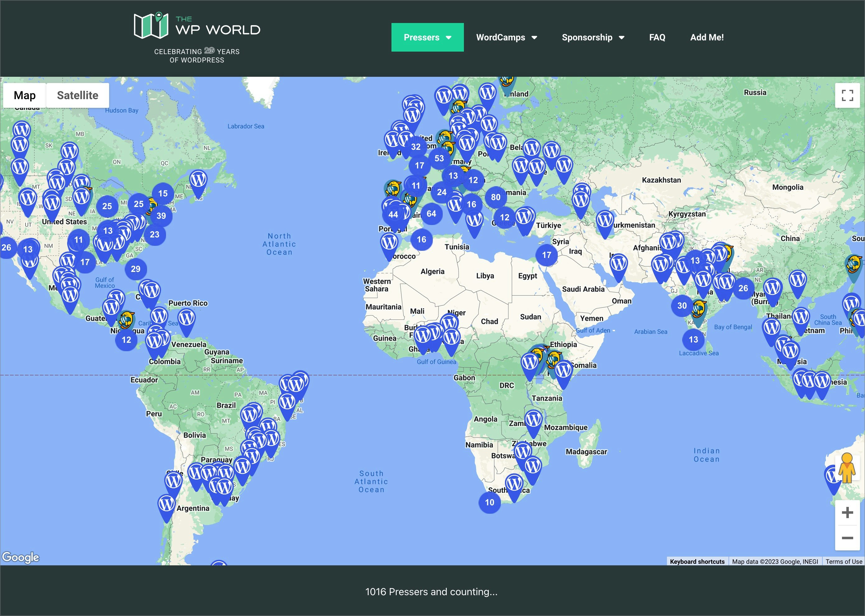Click the 25 cluster near MI label
This screenshot has height=616, width=865.
[x=138, y=204]
